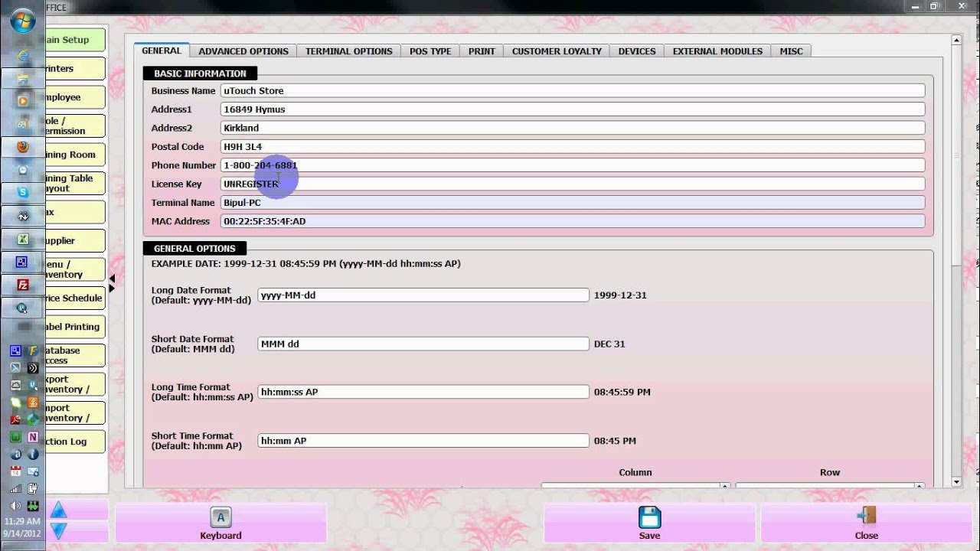The width and height of the screenshot is (980, 551).
Task: Open the CUSTOMER LOYALTY tab
Action: [557, 51]
